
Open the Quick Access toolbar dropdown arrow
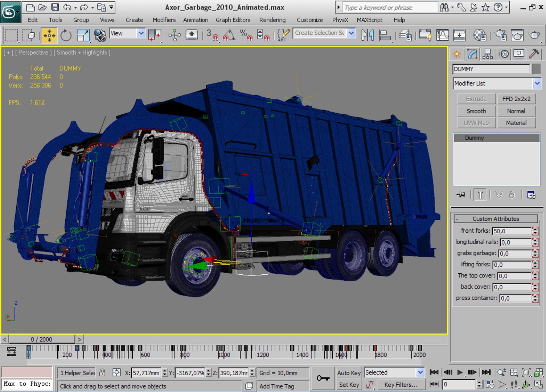[111, 7]
